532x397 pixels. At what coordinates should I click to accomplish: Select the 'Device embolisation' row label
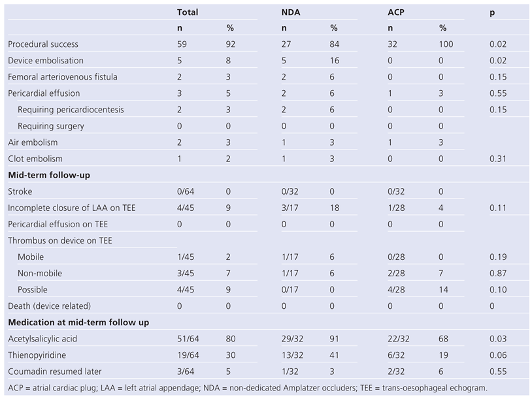(45, 61)
